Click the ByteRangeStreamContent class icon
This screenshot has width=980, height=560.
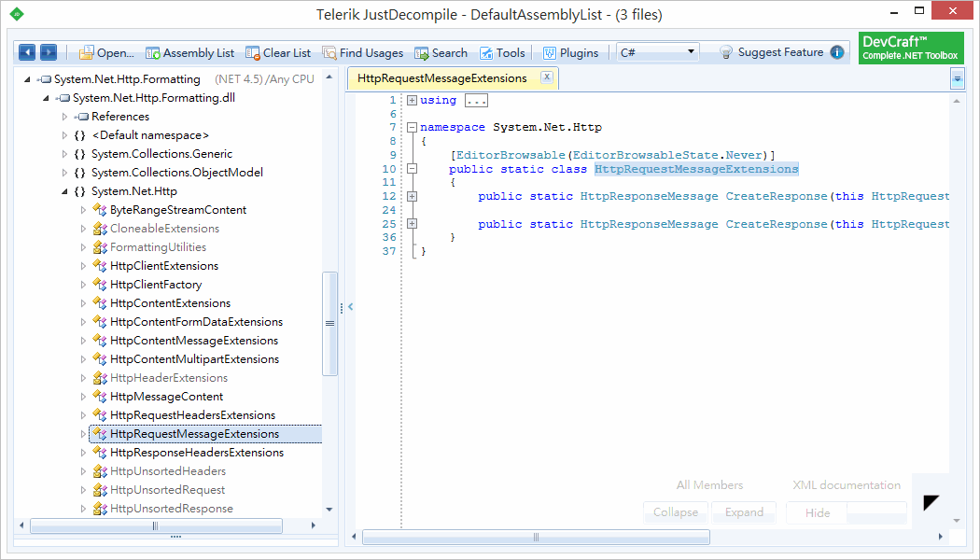click(99, 210)
